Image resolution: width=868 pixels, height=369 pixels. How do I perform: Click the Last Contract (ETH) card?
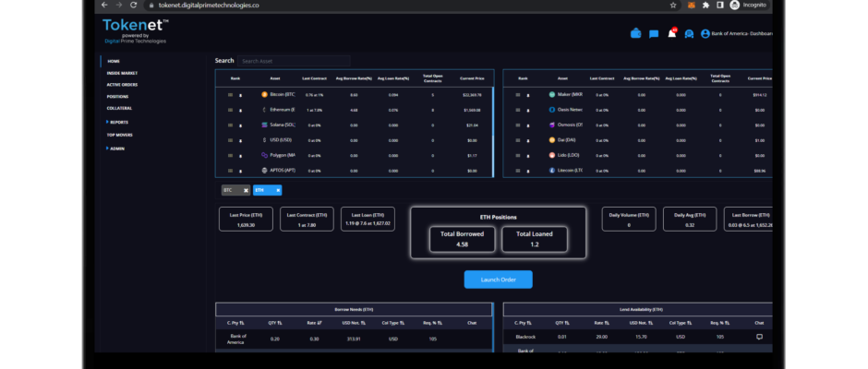pos(307,219)
